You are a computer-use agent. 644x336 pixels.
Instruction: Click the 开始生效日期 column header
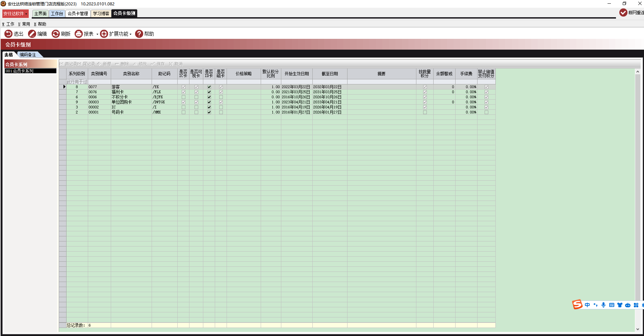[297, 74]
